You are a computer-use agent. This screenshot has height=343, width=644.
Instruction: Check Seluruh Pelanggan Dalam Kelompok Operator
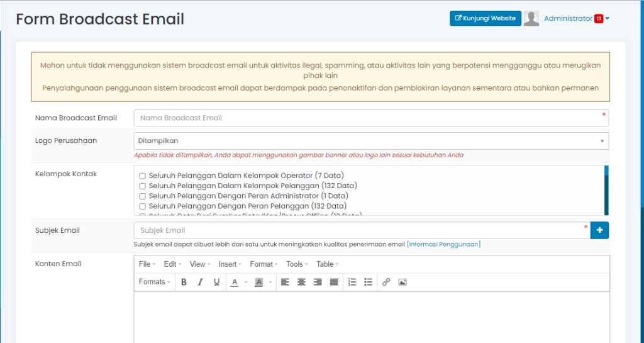pos(143,176)
